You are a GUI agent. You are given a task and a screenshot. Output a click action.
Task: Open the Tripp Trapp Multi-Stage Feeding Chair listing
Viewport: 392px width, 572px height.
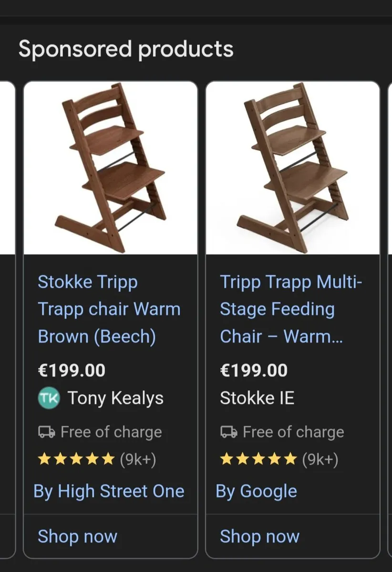pyautogui.click(x=291, y=309)
